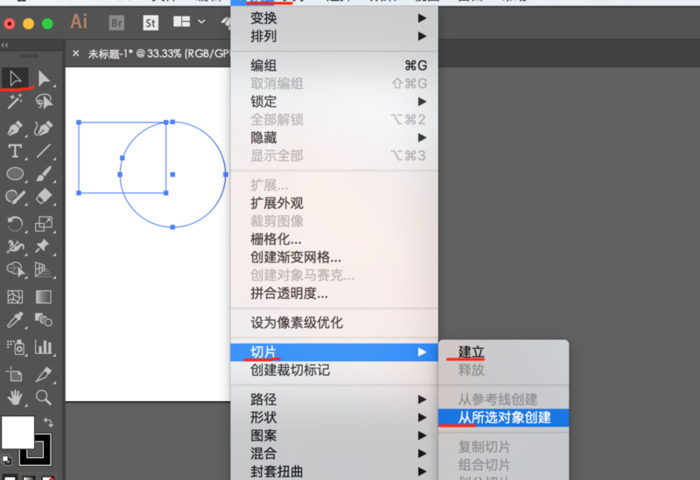Screen dimensions: 700x480
Task: Select the Zoom magnifier tool
Action: 44,397
